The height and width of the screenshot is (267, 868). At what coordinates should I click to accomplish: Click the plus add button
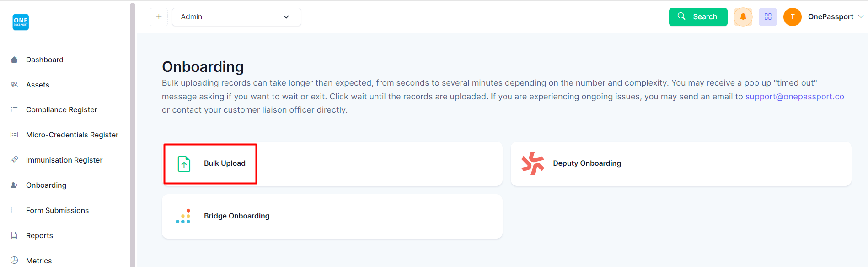click(x=159, y=17)
